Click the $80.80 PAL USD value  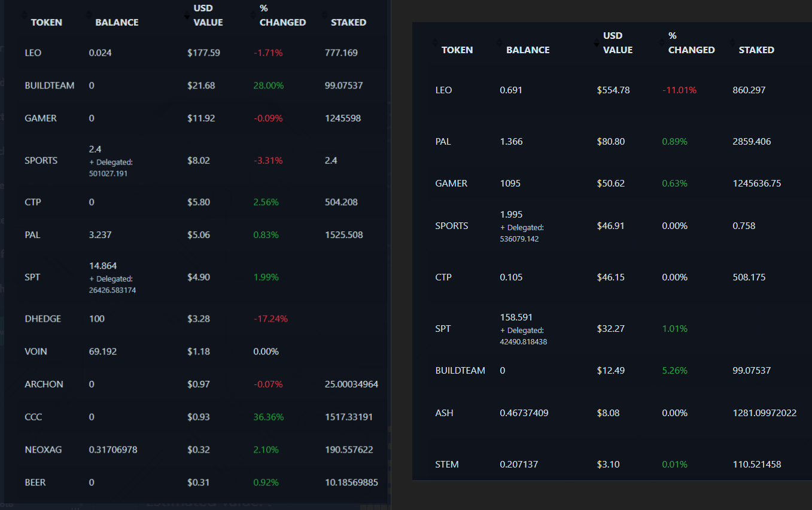[611, 142]
